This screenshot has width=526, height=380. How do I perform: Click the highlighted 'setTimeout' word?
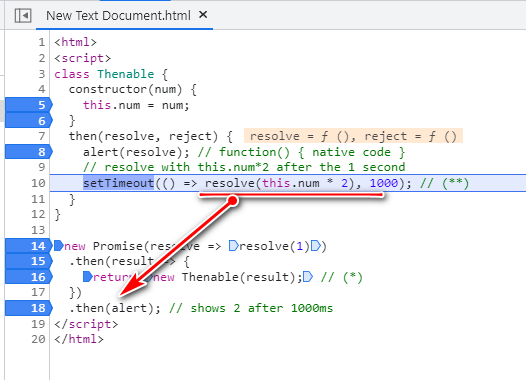pos(118,183)
